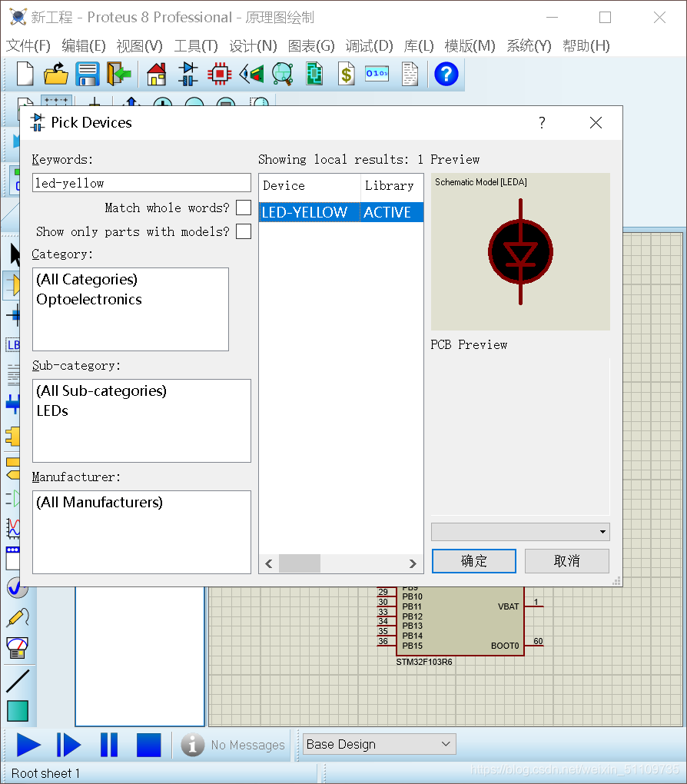Open the 工具(T) menu
The width and height of the screenshot is (687, 784).
pos(196,46)
